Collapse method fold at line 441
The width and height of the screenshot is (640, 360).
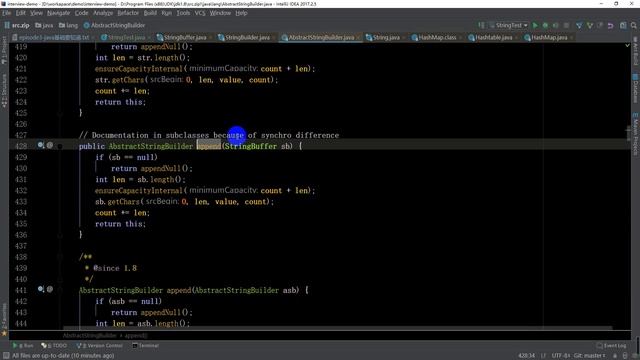tap(60, 290)
